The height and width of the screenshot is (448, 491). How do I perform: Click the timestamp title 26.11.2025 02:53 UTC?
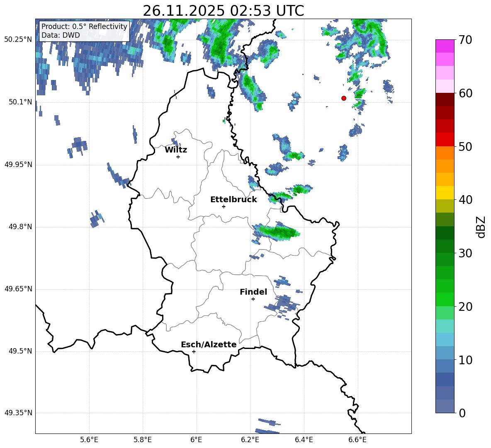pos(223,11)
